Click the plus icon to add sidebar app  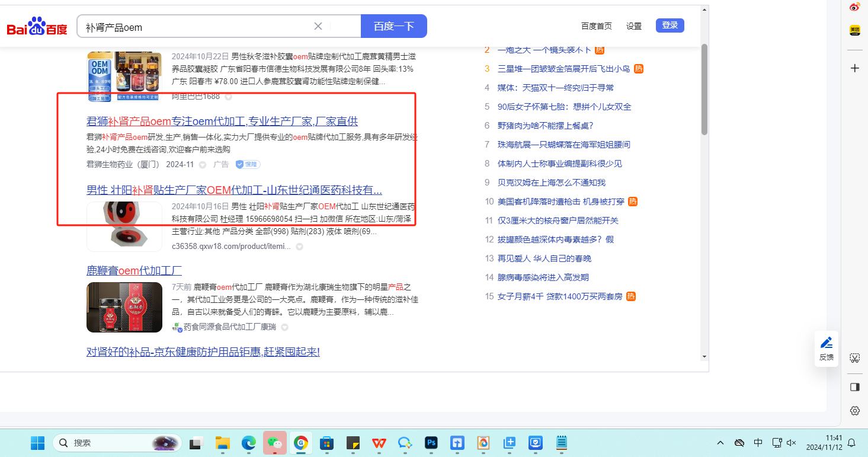click(x=854, y=68)
